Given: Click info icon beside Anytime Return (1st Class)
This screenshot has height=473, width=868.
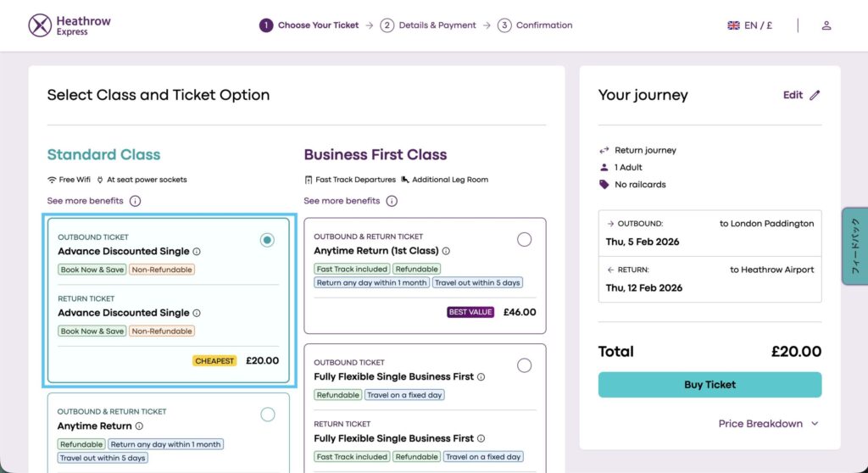Looking at the screenshot, I should [446, 251].
